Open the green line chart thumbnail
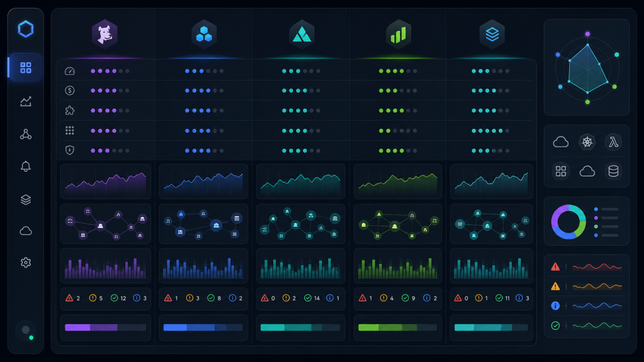This screenshot has height=362, width=644. (397, 182)
